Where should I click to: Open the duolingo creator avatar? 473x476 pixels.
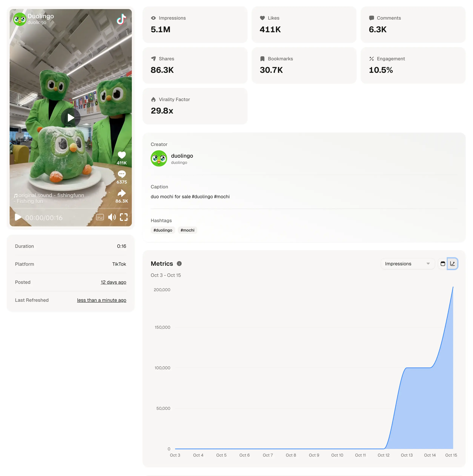click(159, 158)
